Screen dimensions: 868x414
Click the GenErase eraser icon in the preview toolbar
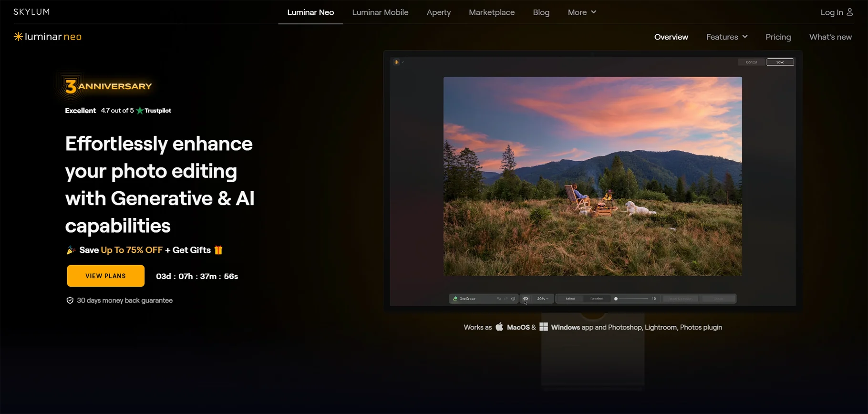(x=455, y=299)
